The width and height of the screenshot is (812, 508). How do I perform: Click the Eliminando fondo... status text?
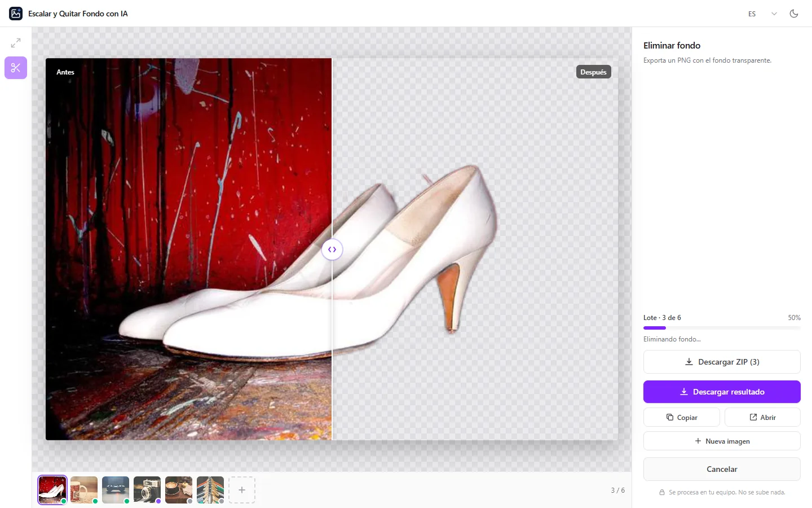[672, 339]
